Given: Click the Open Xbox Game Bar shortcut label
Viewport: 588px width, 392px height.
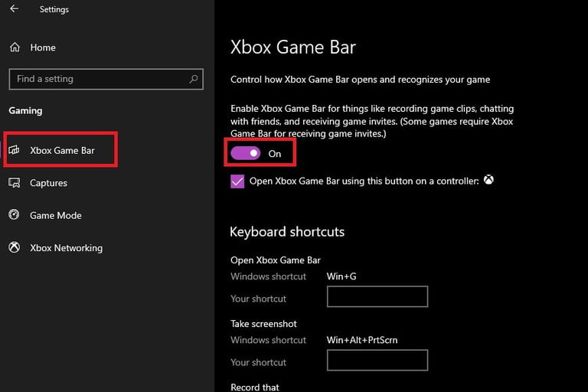Looking at the screenshot, I should pos(276,260).
